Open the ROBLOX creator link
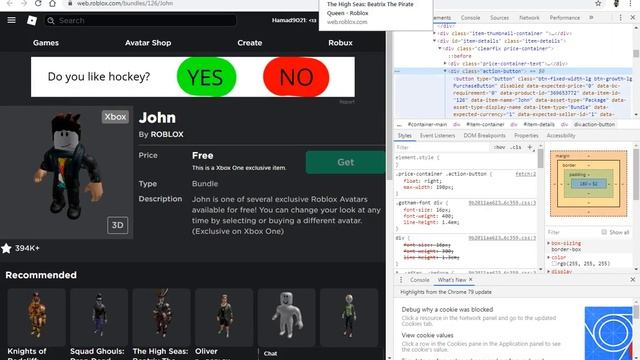Screen dimensions: 640x360 [167, 134]
